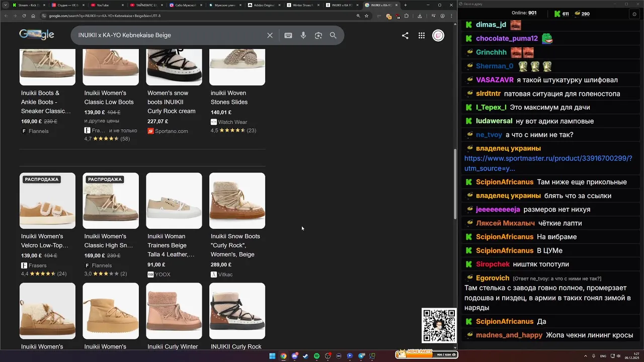Open Discord from the taskbar
Screen dimensions: 644x362
point(294,356)
